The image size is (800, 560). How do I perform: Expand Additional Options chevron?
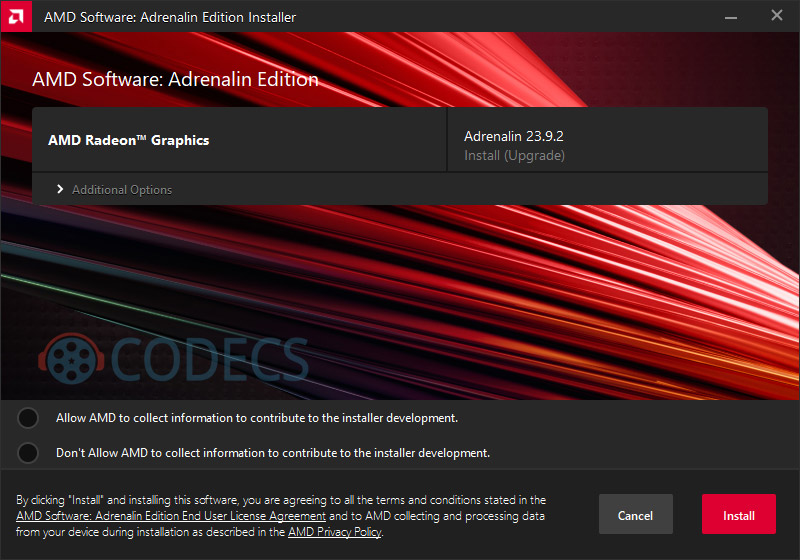pyautogui.click(x=60, y=189)
